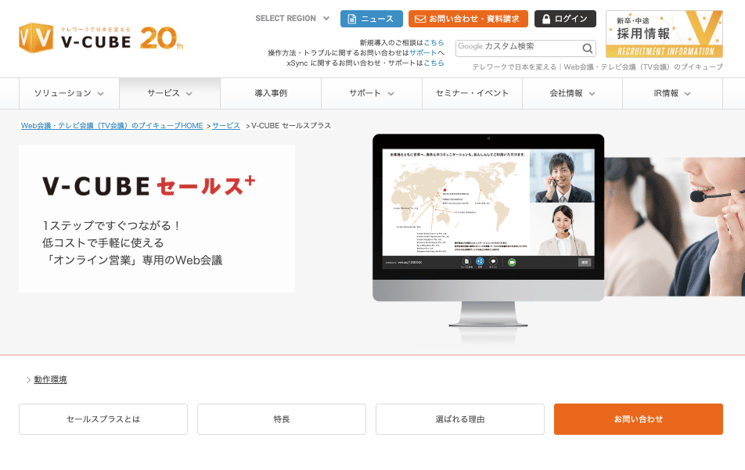Screen dimensions: 745x470
Task: Click the envelope icon on the お問い合わせ button
Action: [420, 19]
